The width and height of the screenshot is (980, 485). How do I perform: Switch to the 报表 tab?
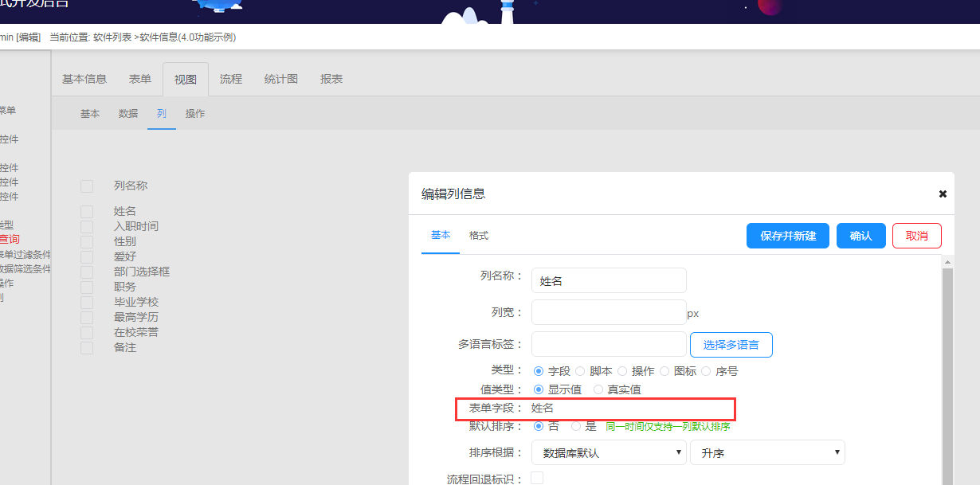click(331, 79)
